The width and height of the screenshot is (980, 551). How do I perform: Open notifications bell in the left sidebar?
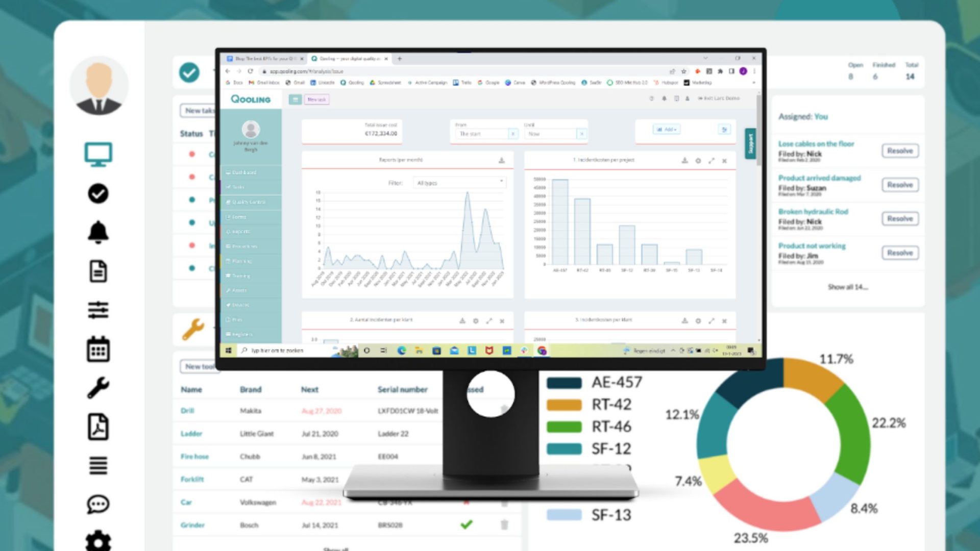[x=98, y=233]
